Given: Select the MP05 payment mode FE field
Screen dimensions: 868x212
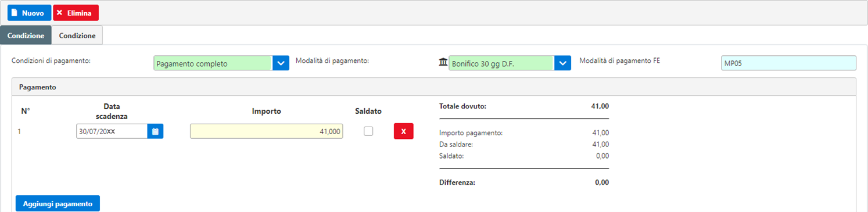Looking at the screenshot, I should click(788, 63).
